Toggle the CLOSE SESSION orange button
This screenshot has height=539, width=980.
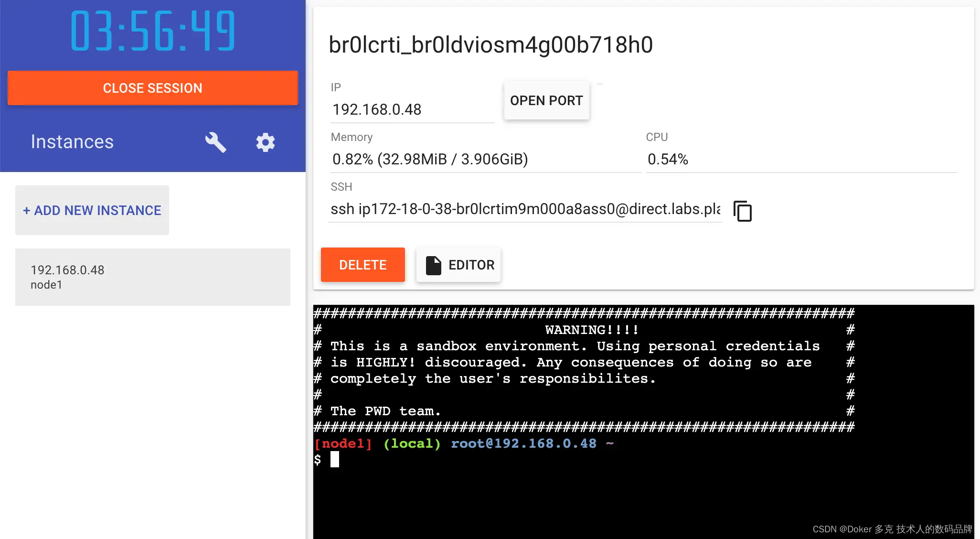(x=152, y=87)
